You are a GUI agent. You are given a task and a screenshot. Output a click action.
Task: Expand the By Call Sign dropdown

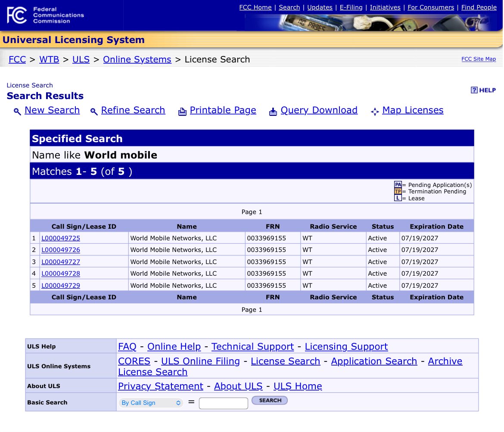pyautogui.click(x=151, y=403)
